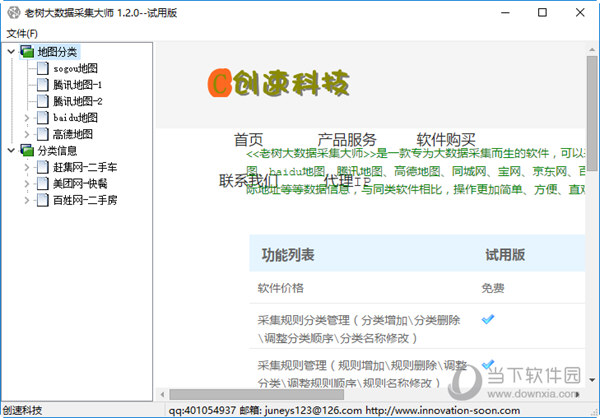
Task: Collapse the 地图分类 tree node
Action: click(11, 51)
